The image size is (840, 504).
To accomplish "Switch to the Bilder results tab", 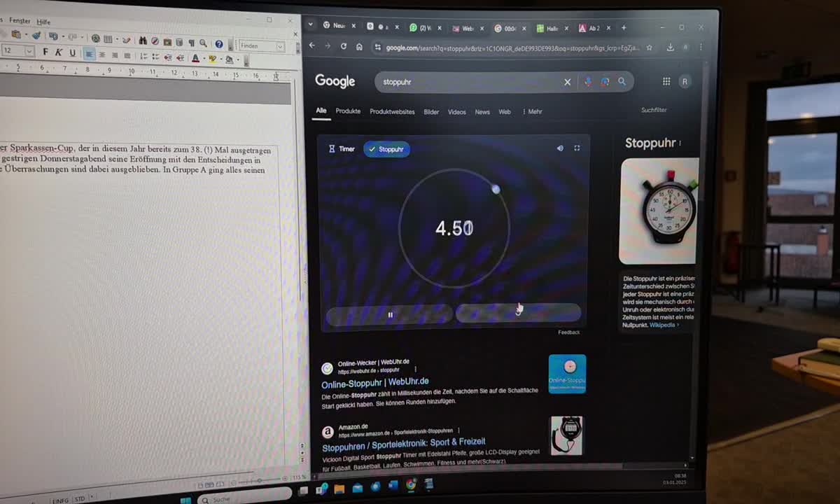I will (x=431, y=112).
